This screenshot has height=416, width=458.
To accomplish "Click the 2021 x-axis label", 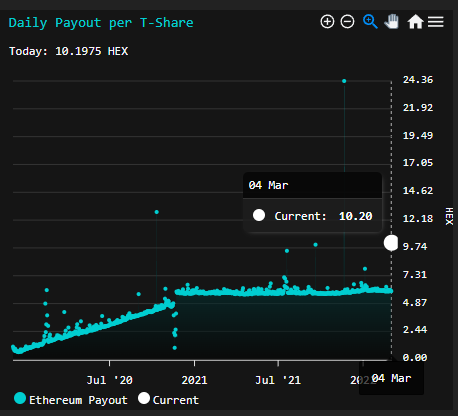I will pyautogui.click(x=194, y=380).
